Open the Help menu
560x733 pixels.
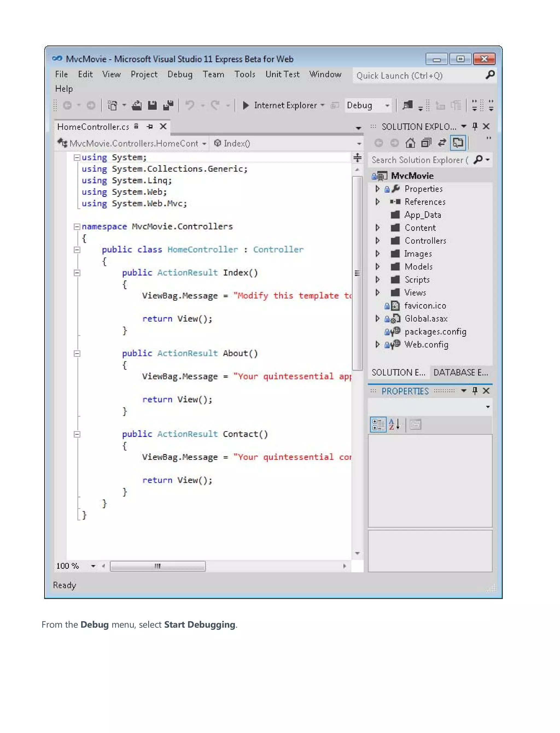point(64,89)
